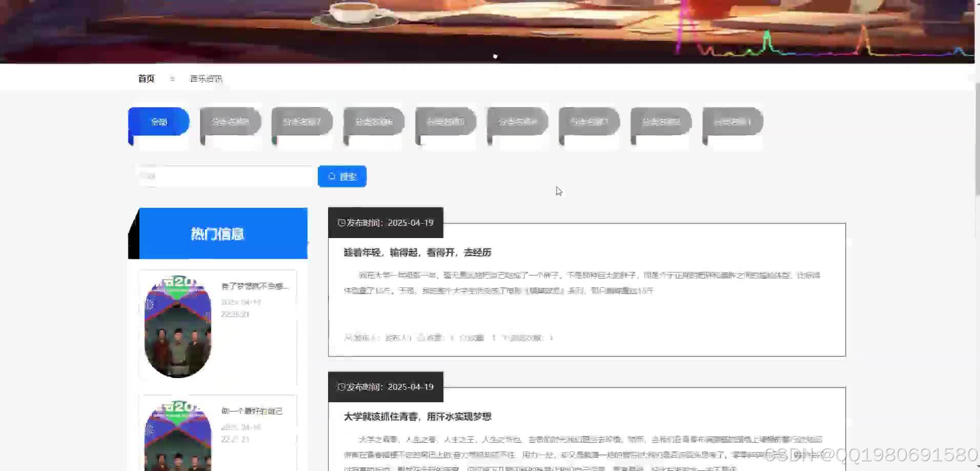980x471 pixels.
Task: Click the clock icon on the second article's date badge
Action: (x=341, y=387)
